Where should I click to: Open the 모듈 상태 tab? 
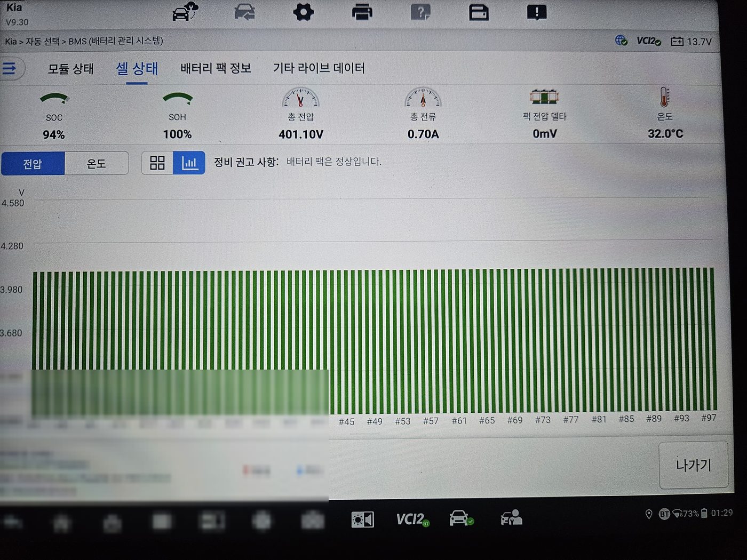coord(71,69)
